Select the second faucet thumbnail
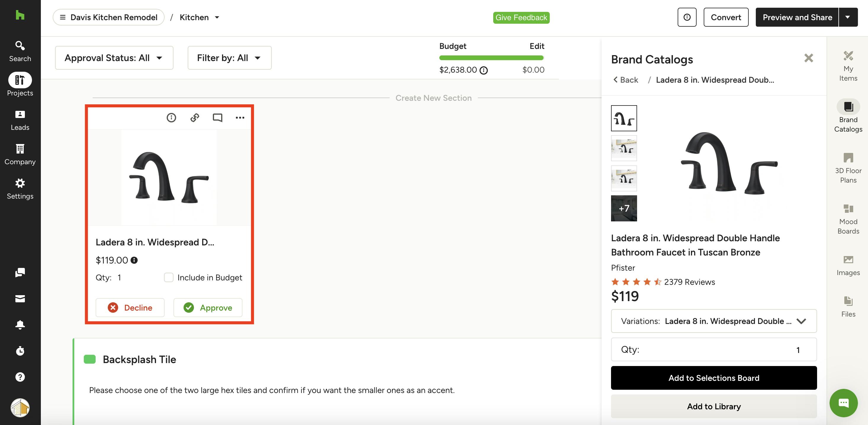Viewport: 868px width, 425px height. [x=624, y=148]
